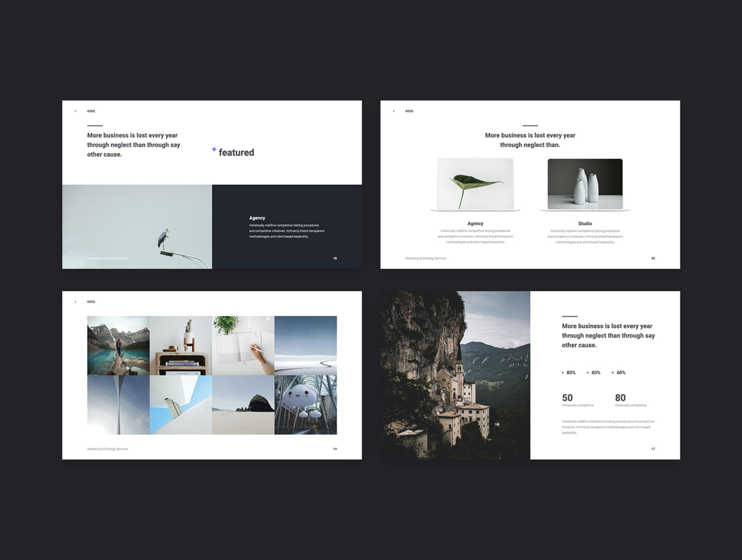
Task: Select the leaf laptop mockup above Agency
Action: [475, 184]
